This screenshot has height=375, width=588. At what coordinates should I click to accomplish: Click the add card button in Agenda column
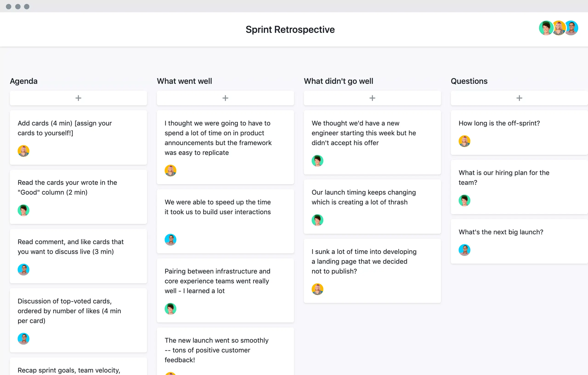pyautogui.click(x=78, y=98)
